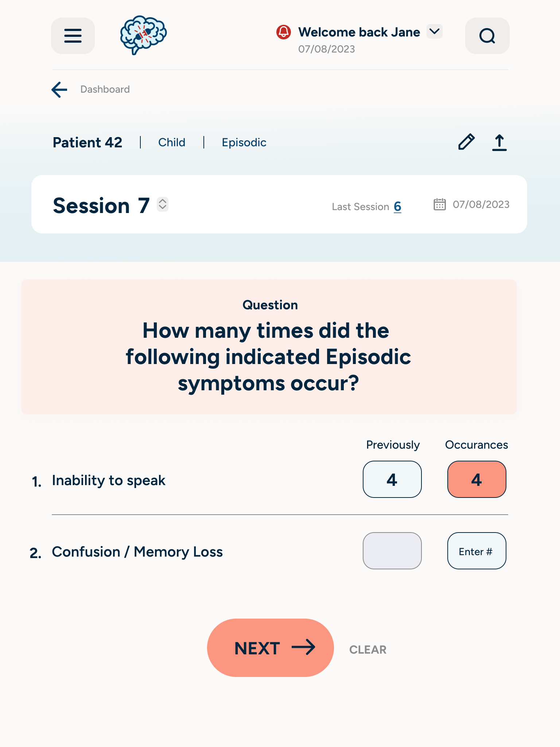Select the Episodic category label

[244, 142]
